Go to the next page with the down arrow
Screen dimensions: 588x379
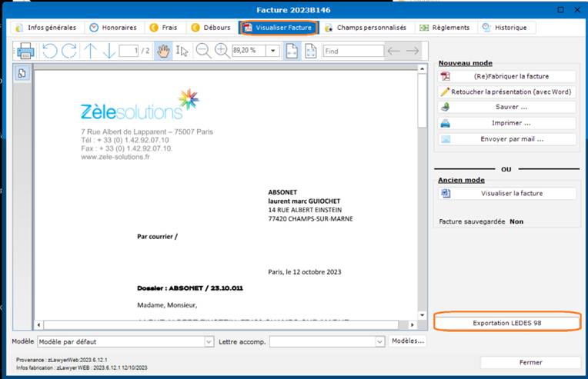(109, 51)
